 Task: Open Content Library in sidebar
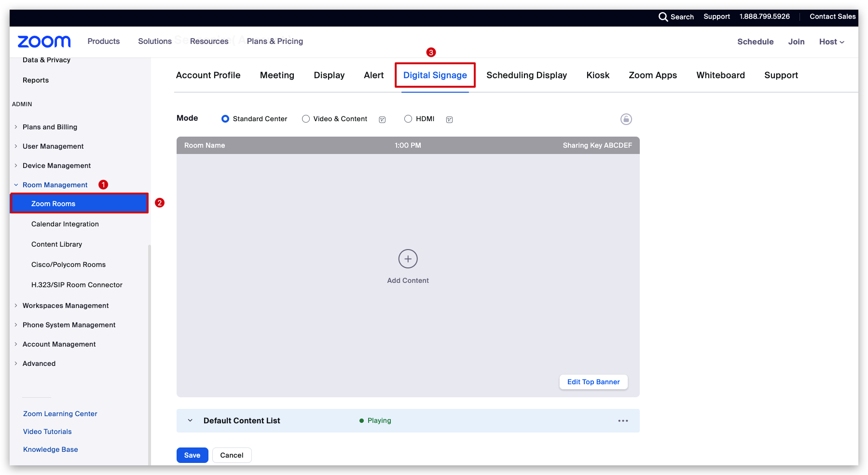coord(56,244)
